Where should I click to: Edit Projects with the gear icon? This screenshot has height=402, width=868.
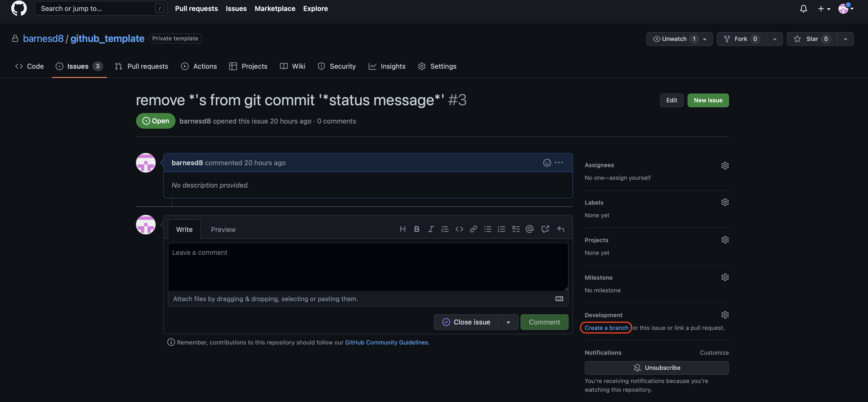(x=725, y=240)
